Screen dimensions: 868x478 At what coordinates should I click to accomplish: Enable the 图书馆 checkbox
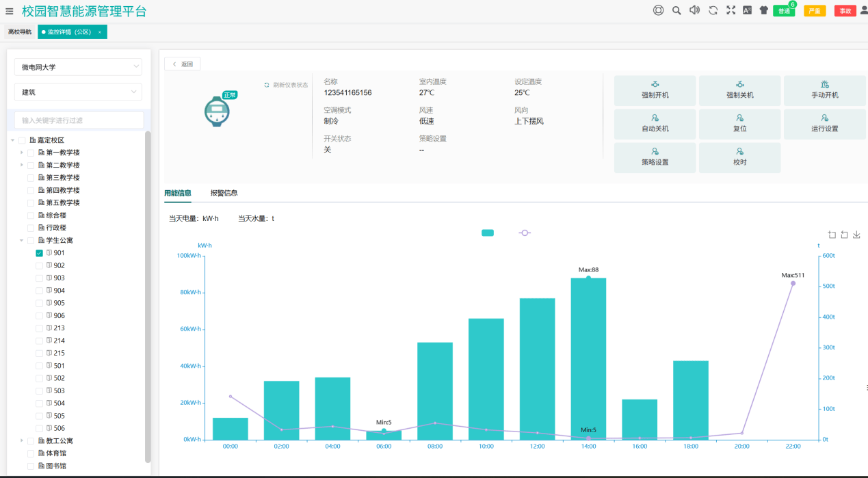tap(31, 466)
